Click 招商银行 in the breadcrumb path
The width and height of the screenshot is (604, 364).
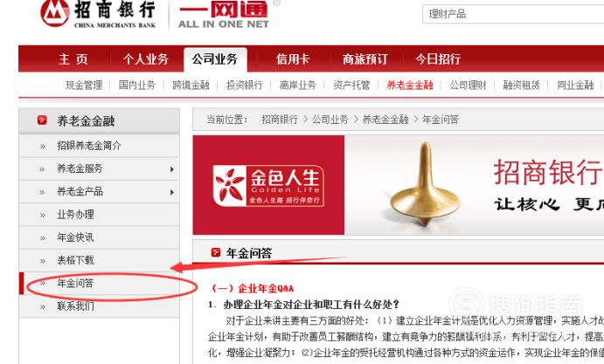click(x=280, y=120)
